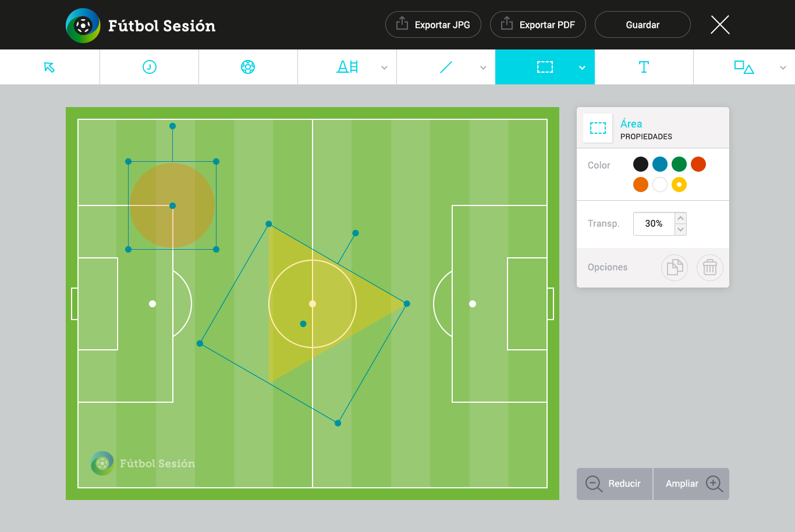Screen dimensions: 795x532
Task: Click the Guardar button
Action: point(643,24)
